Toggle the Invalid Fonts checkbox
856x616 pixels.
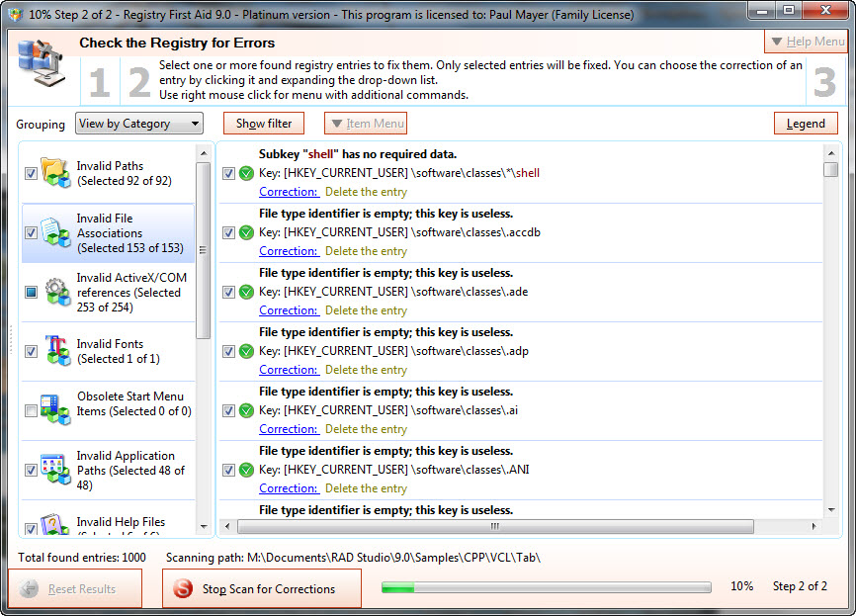31,351
